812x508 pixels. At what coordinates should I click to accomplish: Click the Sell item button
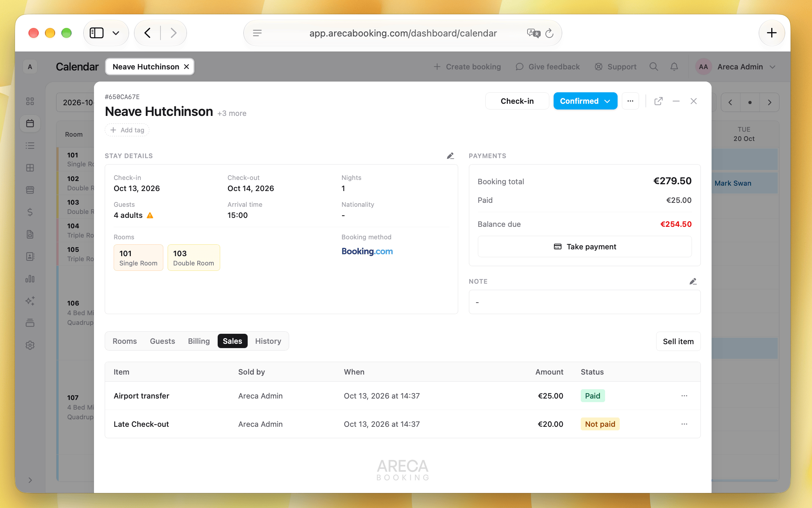point(678,342)
